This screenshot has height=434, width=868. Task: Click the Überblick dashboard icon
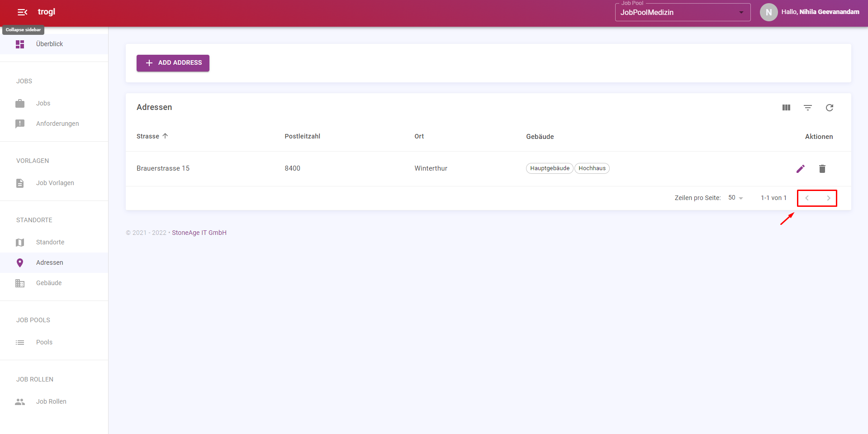pyautogui.click(x=20, y=44)
